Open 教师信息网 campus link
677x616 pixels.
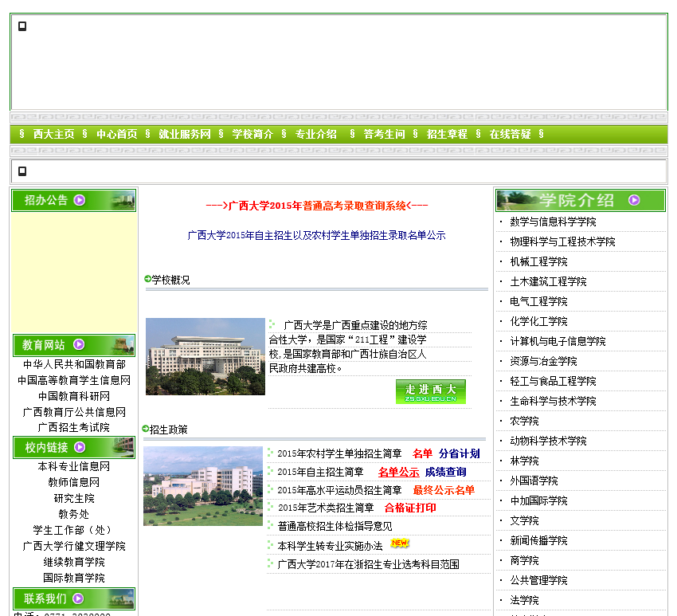pos(74,482)
